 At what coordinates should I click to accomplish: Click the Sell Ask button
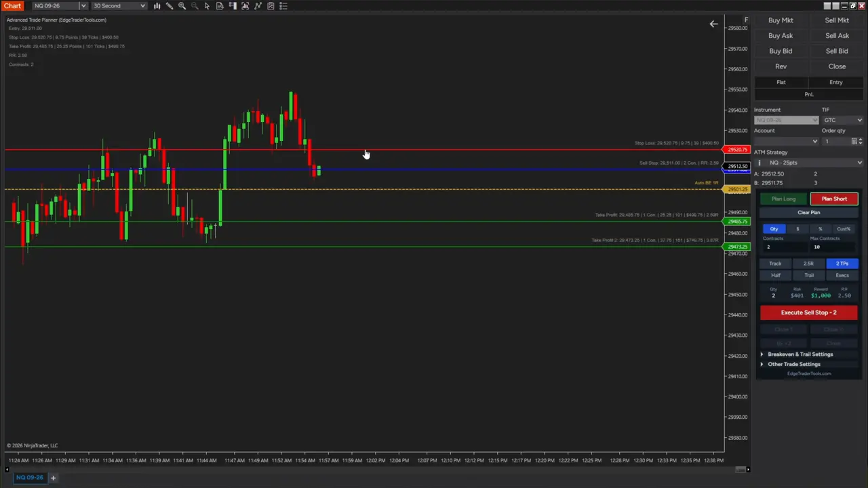coord(837,36)
